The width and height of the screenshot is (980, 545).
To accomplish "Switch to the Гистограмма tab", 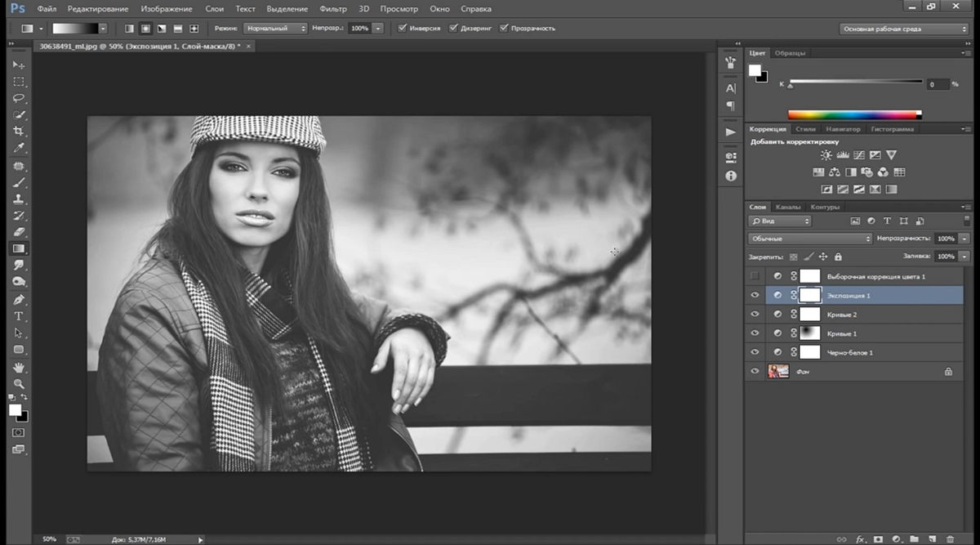I will tap(892, 129).
